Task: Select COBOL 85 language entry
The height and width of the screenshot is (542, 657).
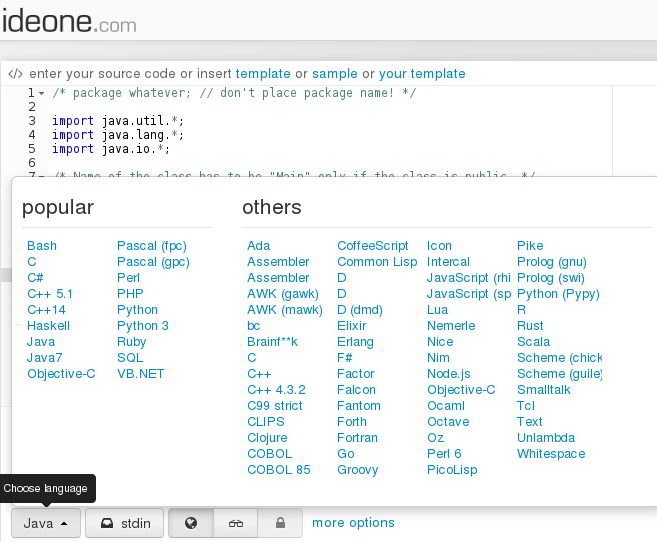Action: click(x=279, y=470)
